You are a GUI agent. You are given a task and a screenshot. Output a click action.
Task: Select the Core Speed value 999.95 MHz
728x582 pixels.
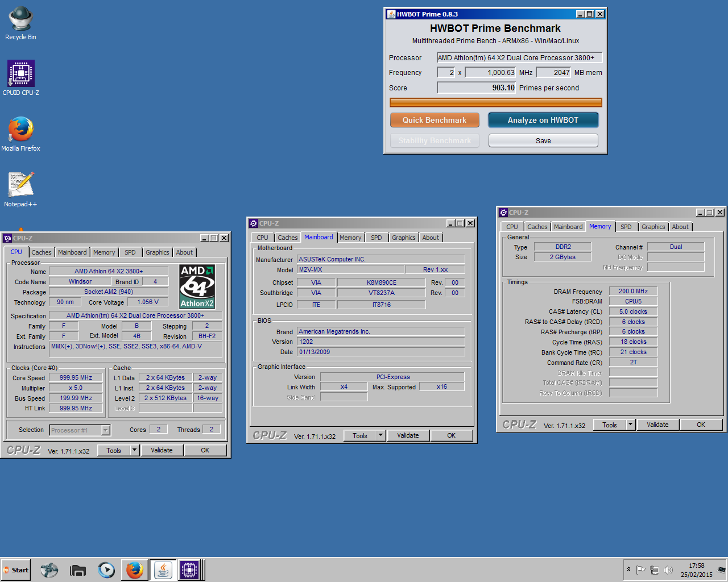pyautogui.click(x=76, y=377)
